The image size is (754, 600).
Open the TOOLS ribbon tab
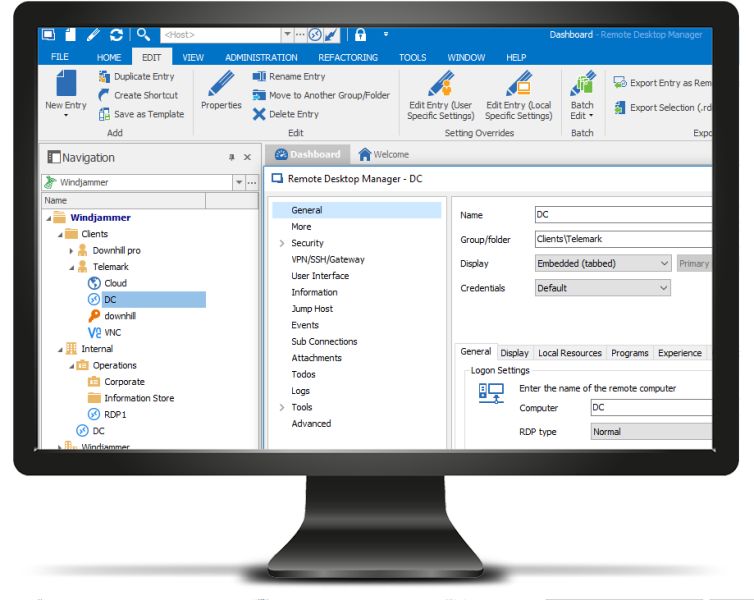[413, 57]
